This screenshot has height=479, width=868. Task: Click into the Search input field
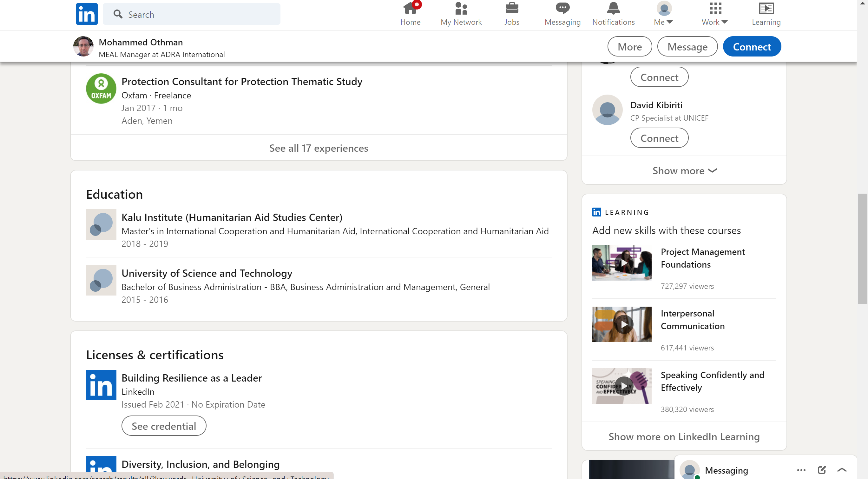pos(199,14)
